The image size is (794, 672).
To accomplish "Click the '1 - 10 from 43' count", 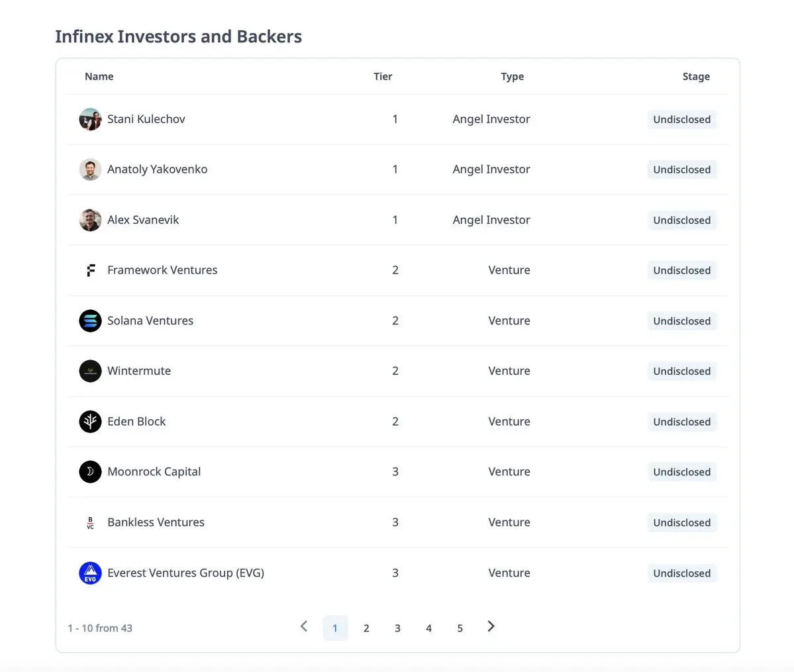I will pyautogui.click(x=100, y=628).
